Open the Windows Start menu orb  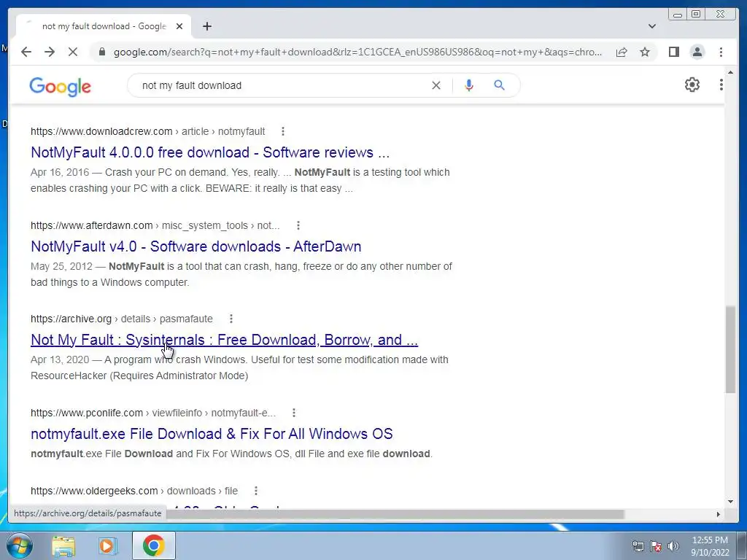pos(20,545)
